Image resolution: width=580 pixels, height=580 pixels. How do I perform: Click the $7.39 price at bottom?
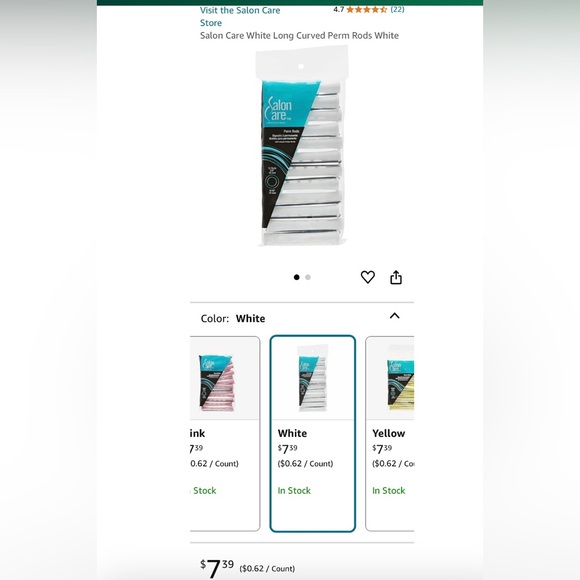tap(217, 568)
